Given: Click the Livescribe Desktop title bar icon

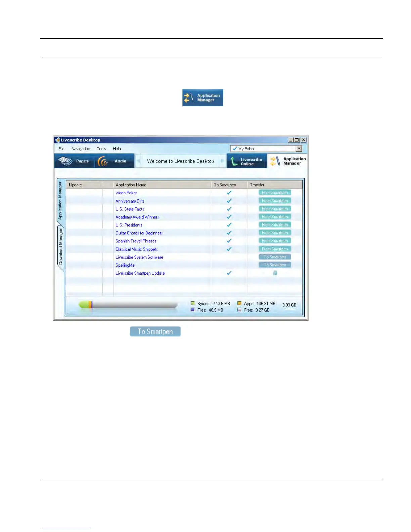Looking at the screenshot, I should click(58, 140).
